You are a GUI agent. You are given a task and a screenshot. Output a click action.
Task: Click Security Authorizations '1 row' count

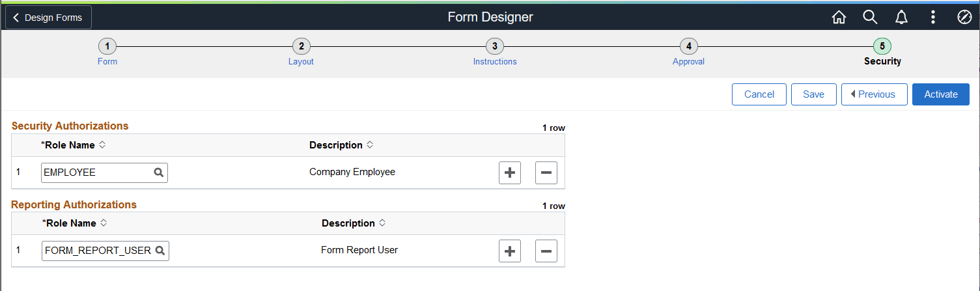[x=553, y=128]
